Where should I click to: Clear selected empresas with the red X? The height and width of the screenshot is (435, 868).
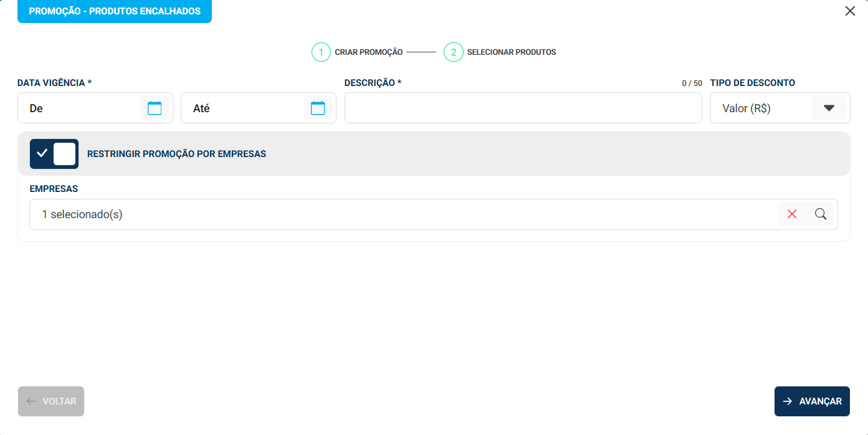click(x=792, y=214)
